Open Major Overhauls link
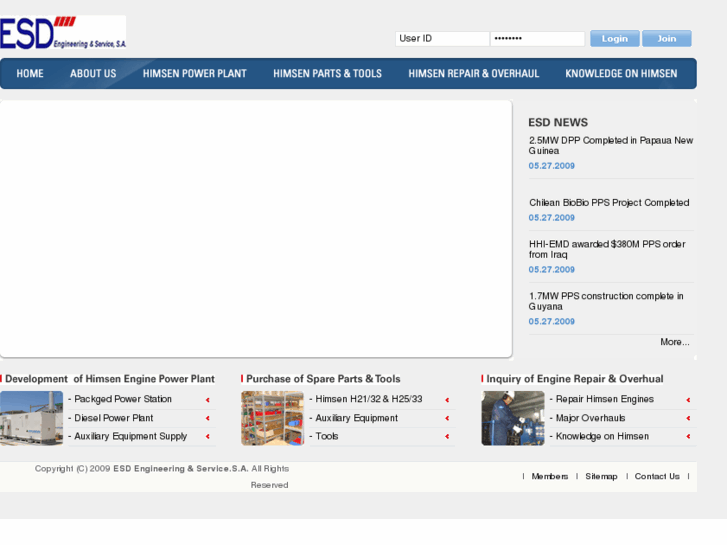Viewport: 727px width, 545px height. 590,418
